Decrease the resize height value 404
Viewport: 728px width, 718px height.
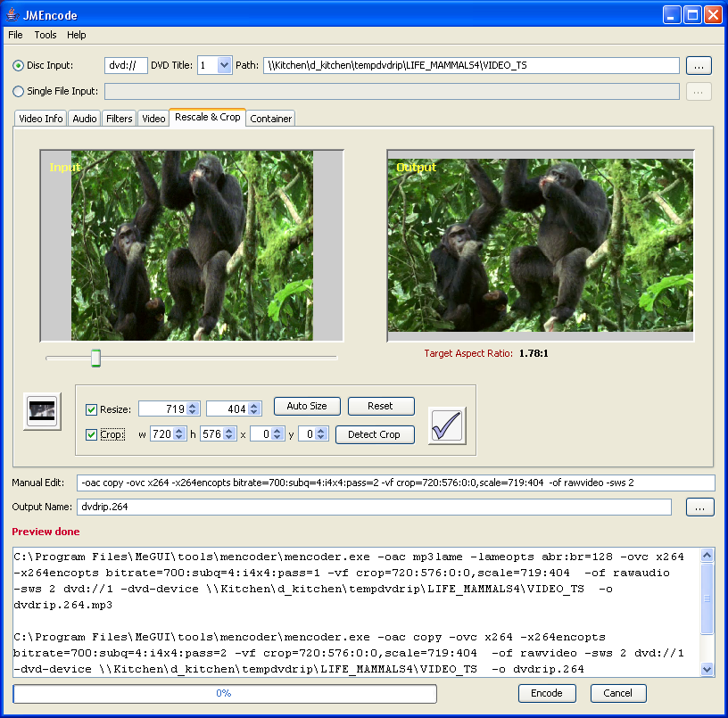point(254,412)
